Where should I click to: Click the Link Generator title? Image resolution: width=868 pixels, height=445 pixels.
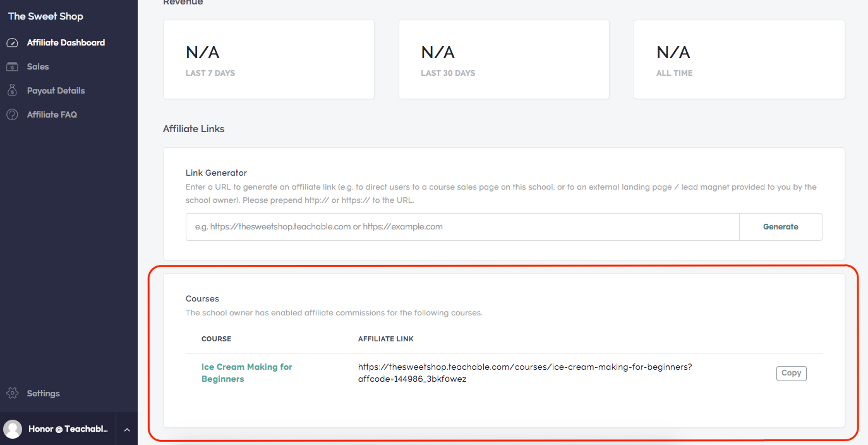216,173
